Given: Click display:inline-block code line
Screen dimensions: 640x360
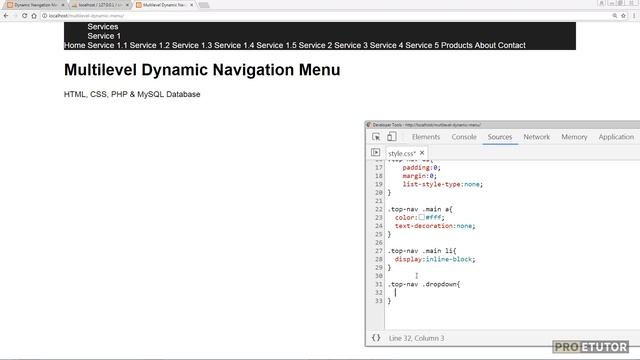Looking at the screenshot, I should coord(435,259).
